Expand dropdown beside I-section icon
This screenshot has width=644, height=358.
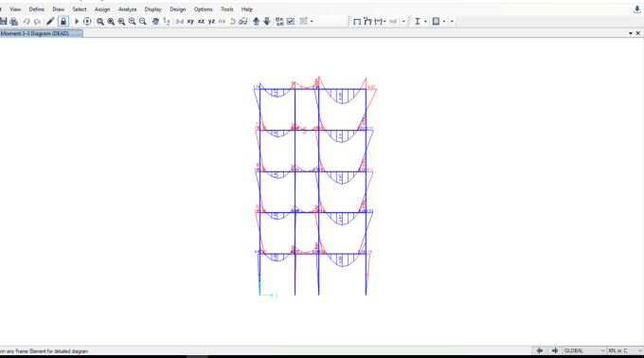coord(425,22)
